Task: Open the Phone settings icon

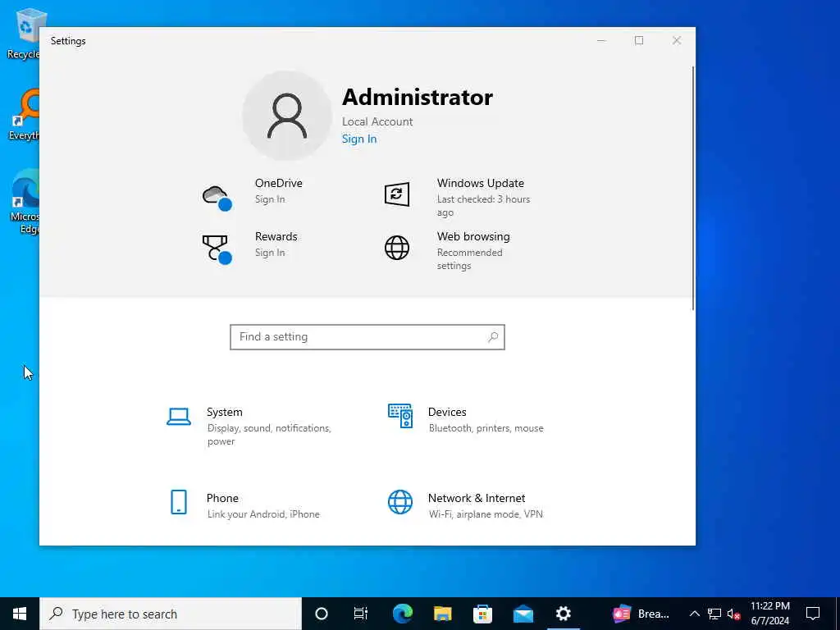Action: pos(178,503)
